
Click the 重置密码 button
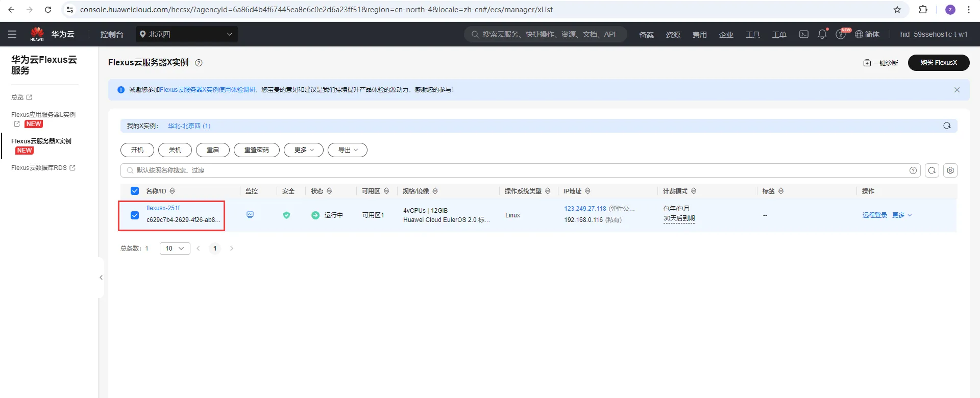(257, 150)
